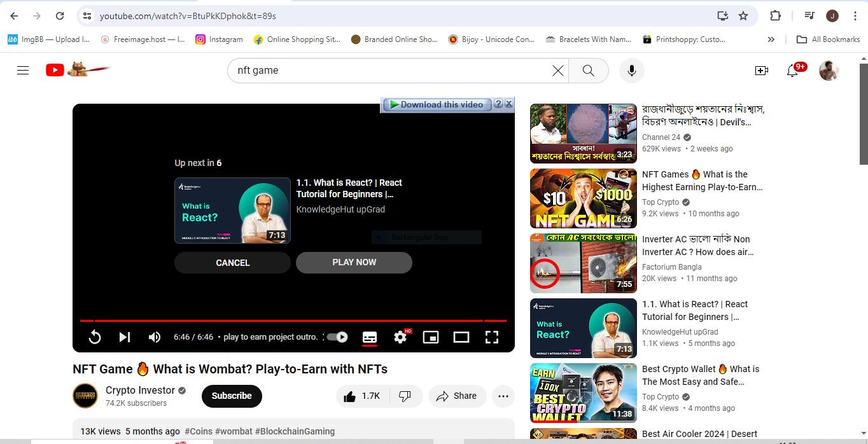868x444 pixels.
Task: Run search with magnifier button
Action: [x=589, y=71]
